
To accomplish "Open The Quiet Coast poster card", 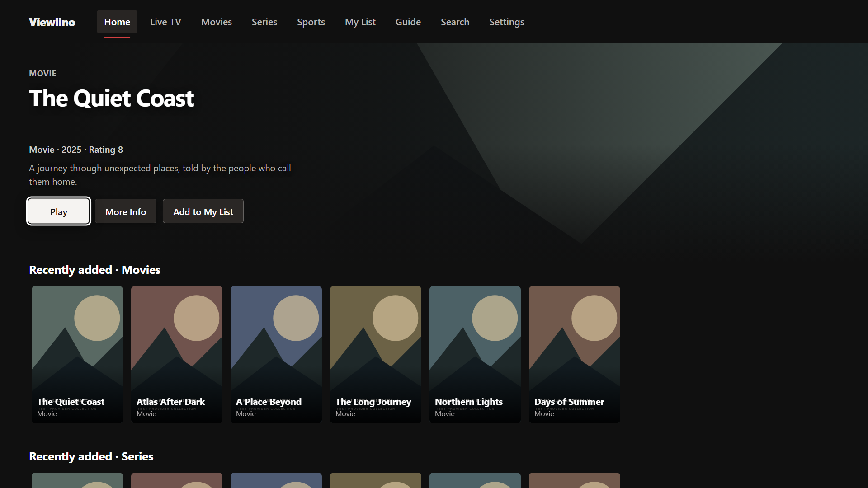I will (77, 355).
